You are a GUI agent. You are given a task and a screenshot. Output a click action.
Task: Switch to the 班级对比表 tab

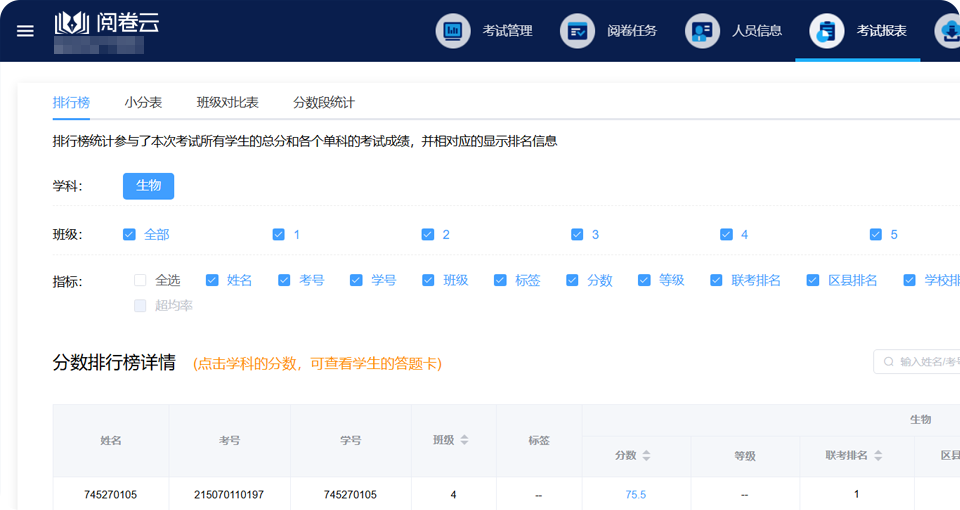pyautogui.click(x=228, y=102)
